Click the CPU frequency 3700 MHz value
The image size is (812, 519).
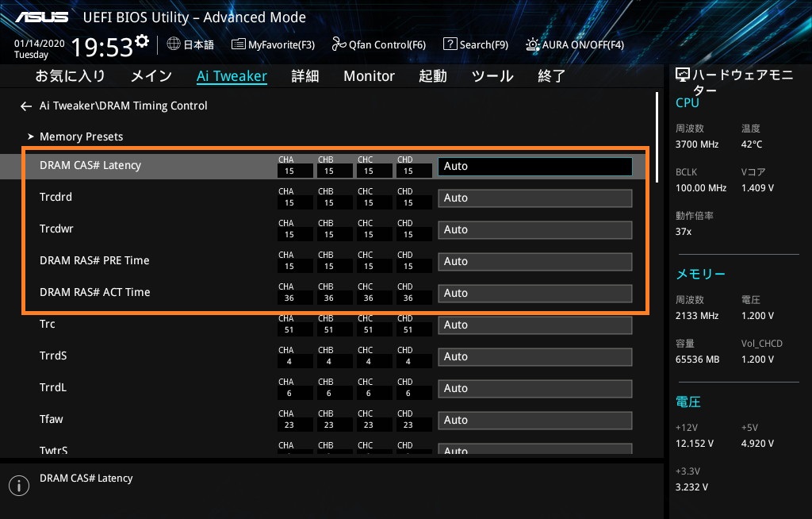696,144
